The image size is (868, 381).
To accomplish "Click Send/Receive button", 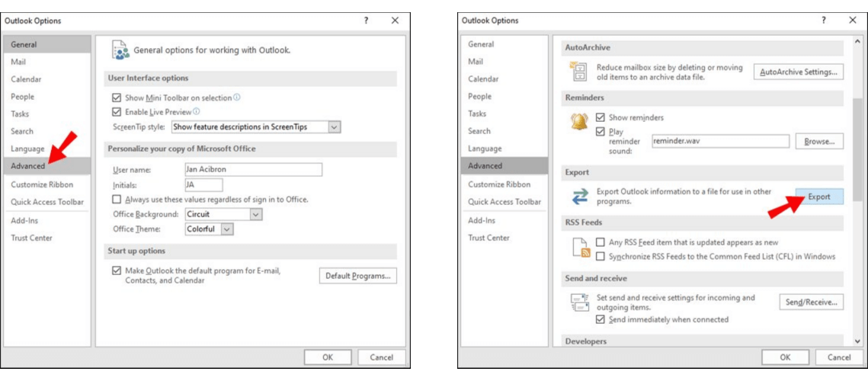I will pos(811,303).
